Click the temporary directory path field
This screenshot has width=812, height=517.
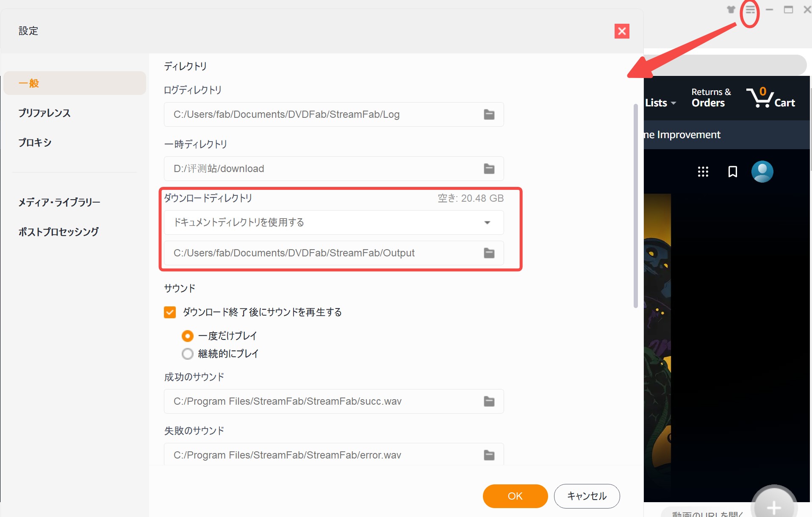(x=334, y=169)
